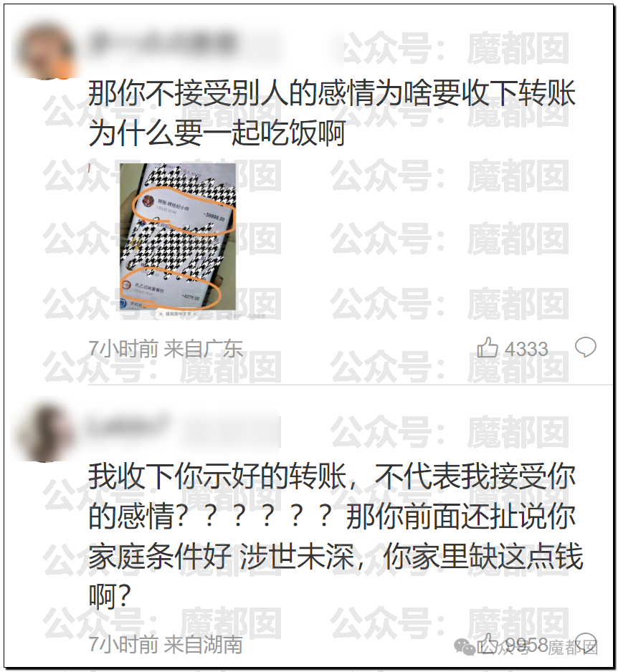Open the reply bubble on the Guangdong comment
618x672 pixels.
(x=586, y=347)
